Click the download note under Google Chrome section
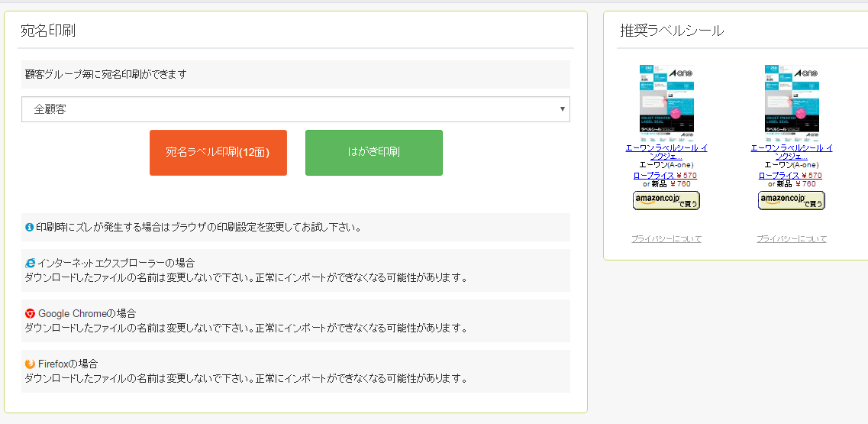This screenshot has height=424, width=868. pyautogui.click(x=247, y=328)
